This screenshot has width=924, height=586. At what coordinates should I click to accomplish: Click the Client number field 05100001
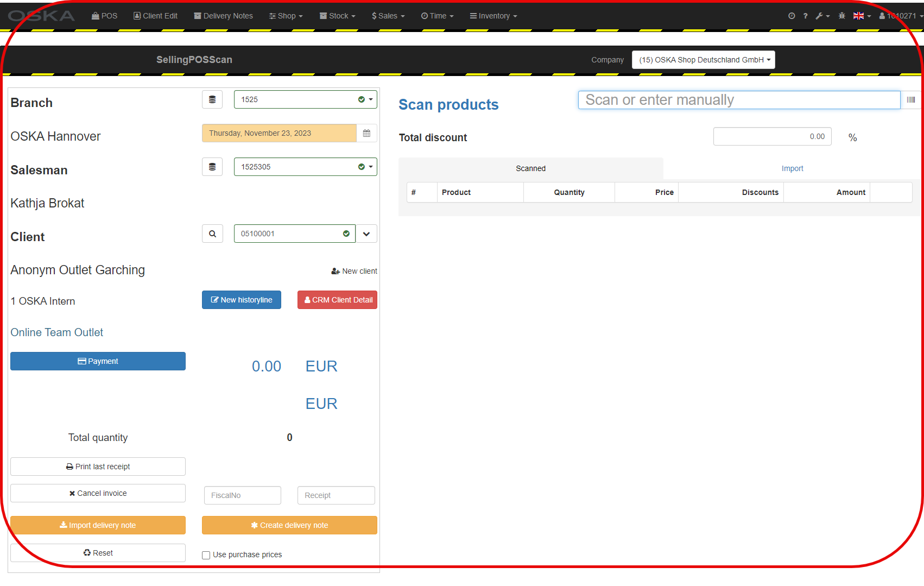(x=295, y=234)
